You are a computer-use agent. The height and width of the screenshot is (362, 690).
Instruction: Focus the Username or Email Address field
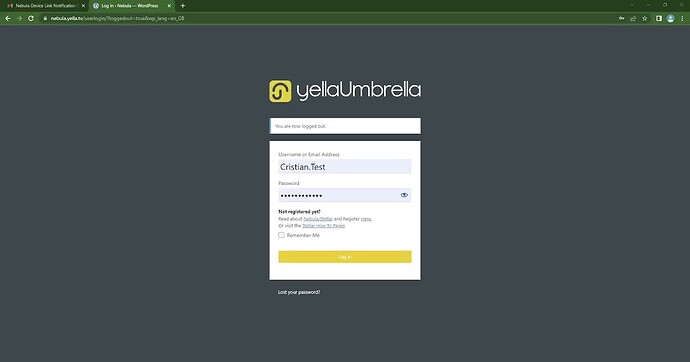pyautogui.click(x=345, y=166)
